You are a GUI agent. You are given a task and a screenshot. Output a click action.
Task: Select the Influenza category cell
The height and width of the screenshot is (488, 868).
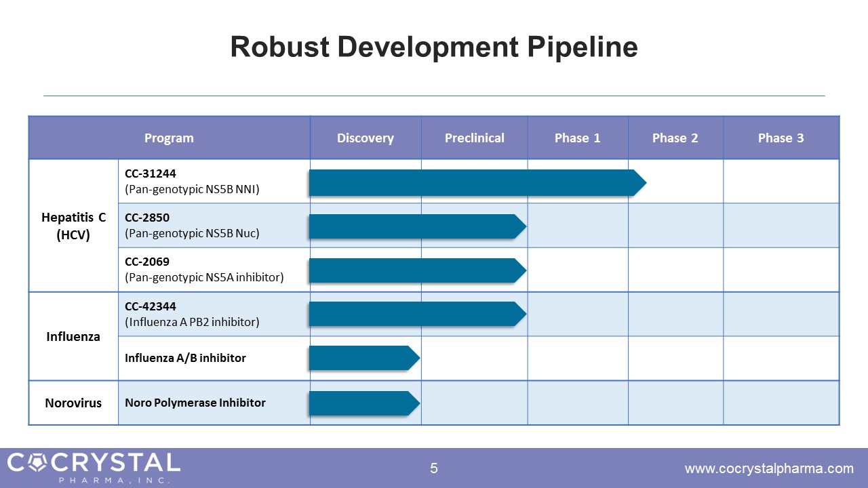click(73, 336)
